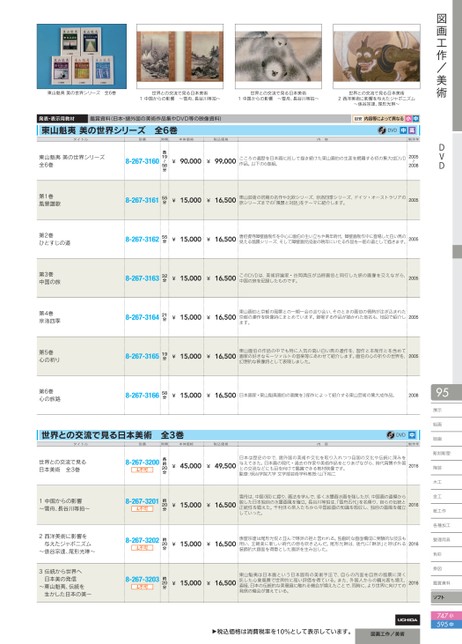462x644 pixels.
Task: Open product code 8-267-3166
Action: (142, 395)
